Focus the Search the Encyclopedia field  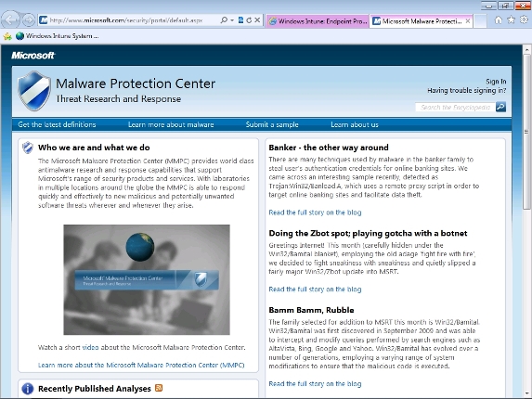pyautogui.click(x=455, y=107)
